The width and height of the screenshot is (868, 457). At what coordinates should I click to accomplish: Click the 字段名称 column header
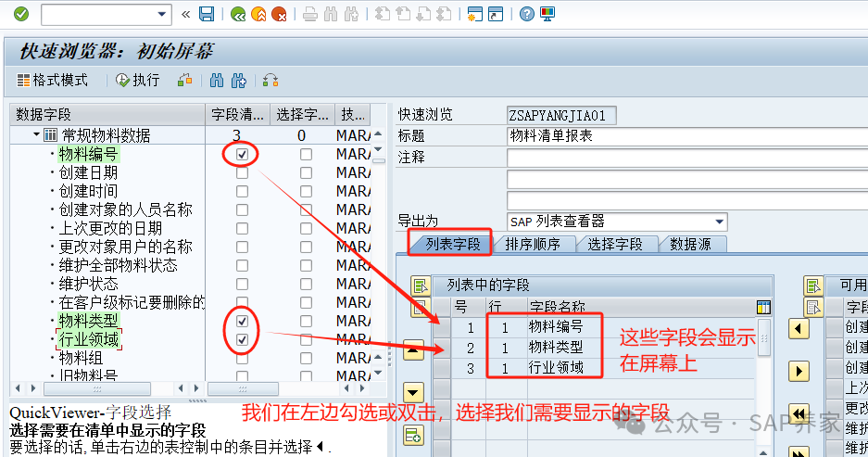tap(557, 306)
